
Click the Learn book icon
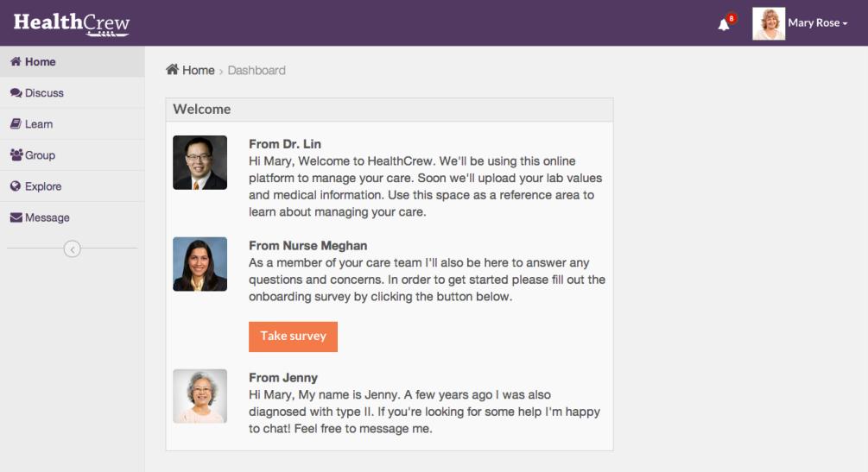16,124
